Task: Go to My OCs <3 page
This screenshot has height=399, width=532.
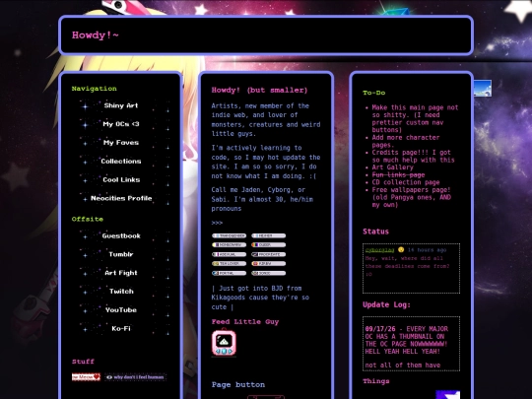Action: tap(121, 124)
